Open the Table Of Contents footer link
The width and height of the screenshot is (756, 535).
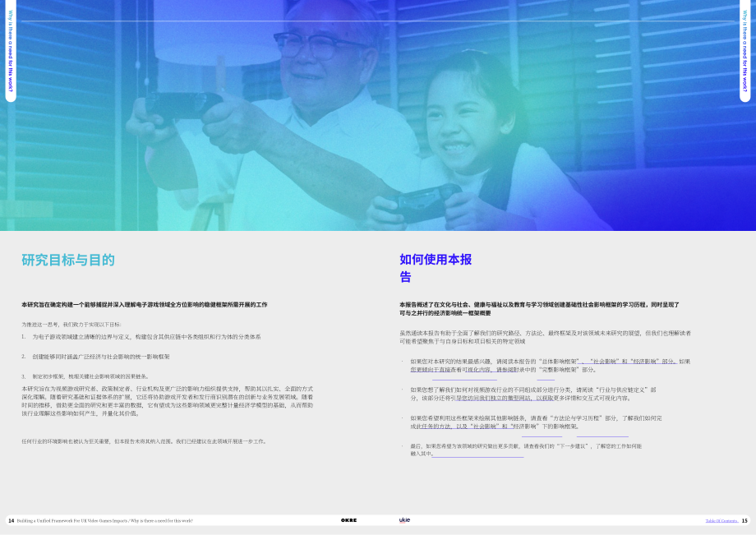[x=721, y=521]
